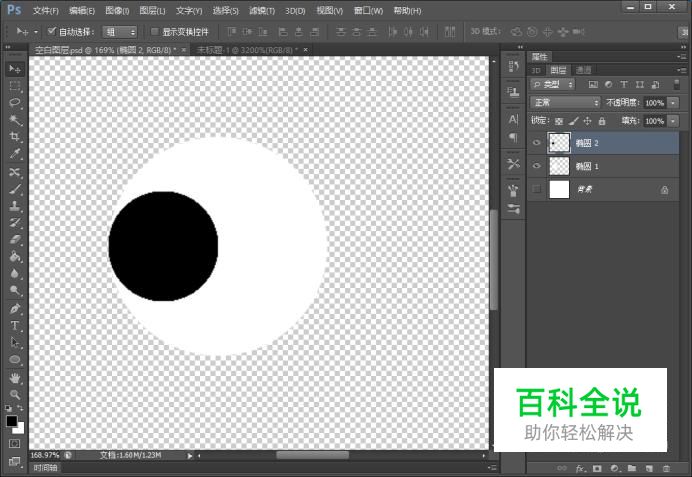Open the 属性 panel flyout menu
Viewport: 692px width, 477px height.
pos(681,56)
